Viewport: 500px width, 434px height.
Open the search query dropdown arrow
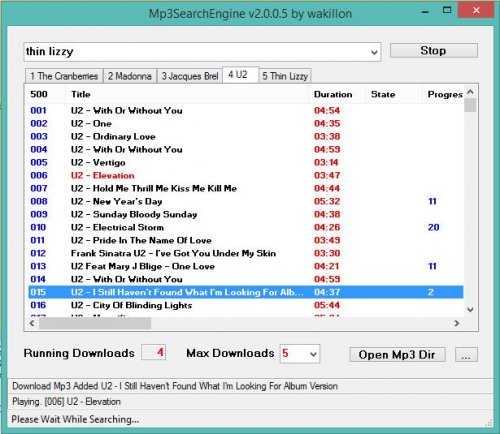tap(374, 52)
